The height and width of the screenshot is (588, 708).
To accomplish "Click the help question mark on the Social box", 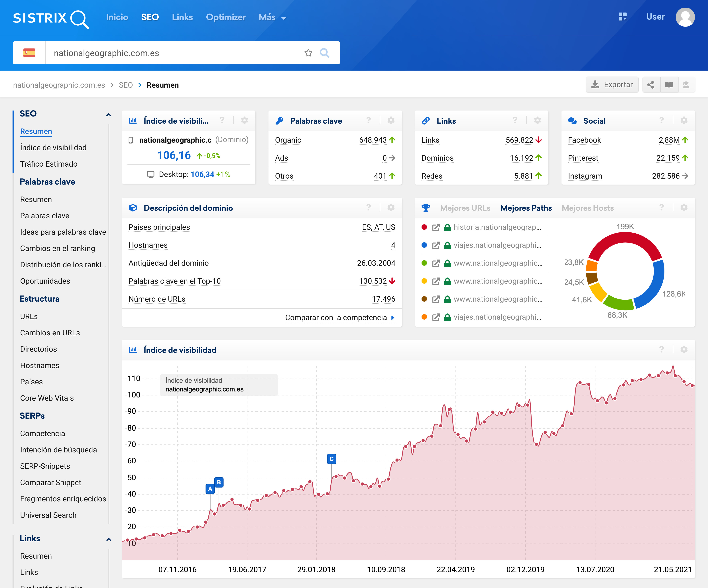I will coord(662,120).
